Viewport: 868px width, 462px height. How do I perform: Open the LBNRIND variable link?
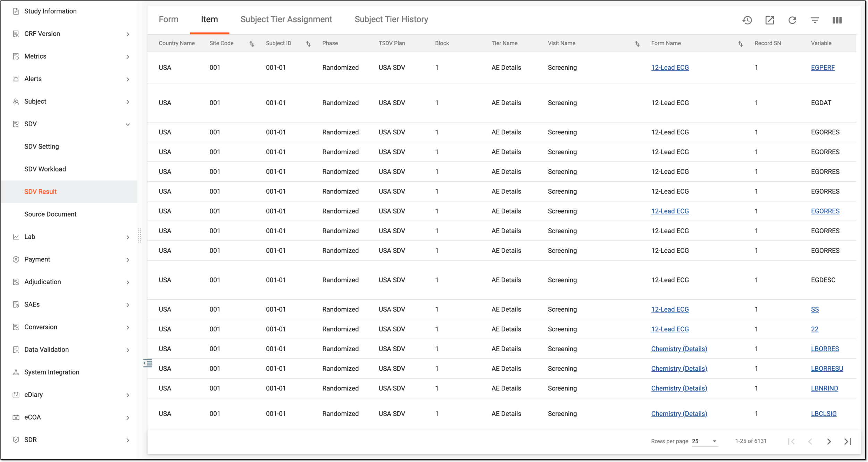825,388
